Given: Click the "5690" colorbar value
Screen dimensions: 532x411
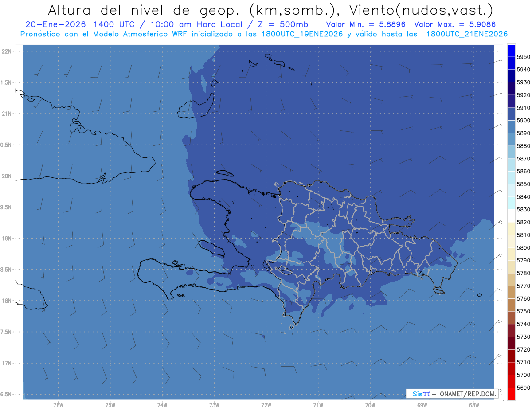Looking at the screenshot, I should 523,388.
